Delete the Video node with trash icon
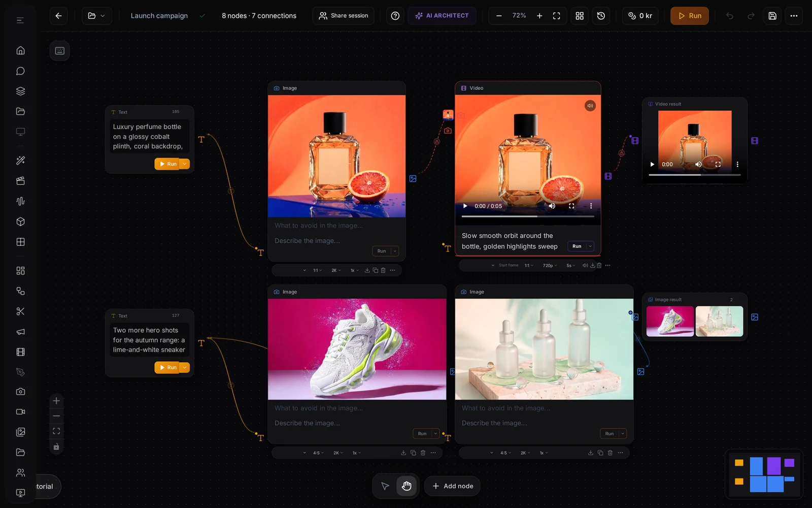812x508 pixels. coord(599,265)
